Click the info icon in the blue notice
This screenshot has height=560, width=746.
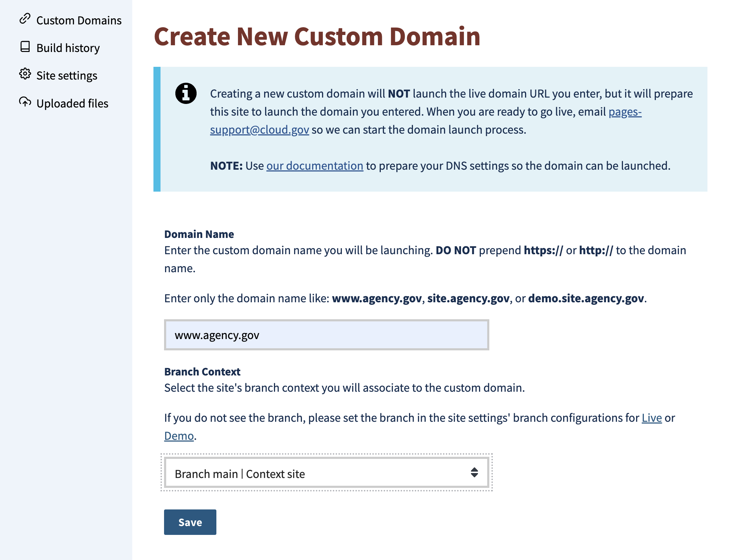coord(185,93)
